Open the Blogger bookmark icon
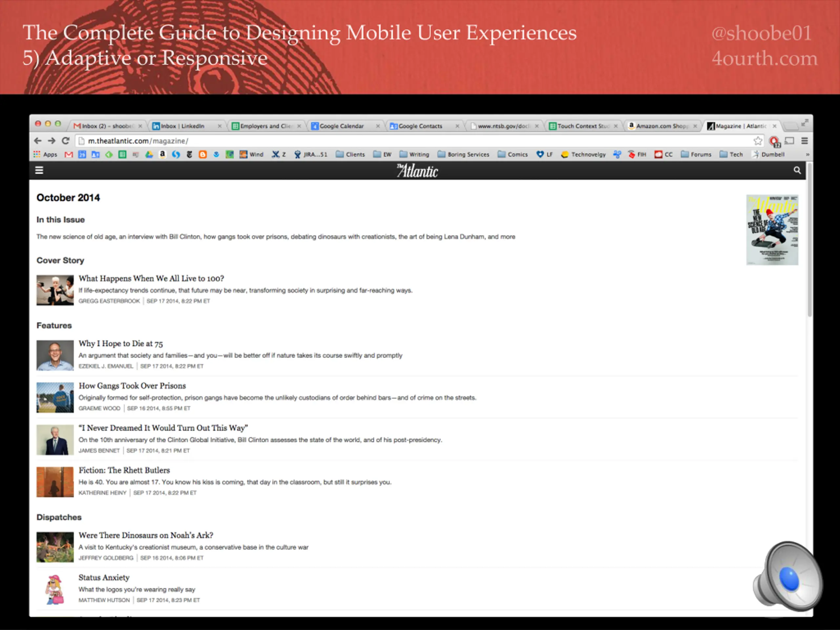 (203, 154)
